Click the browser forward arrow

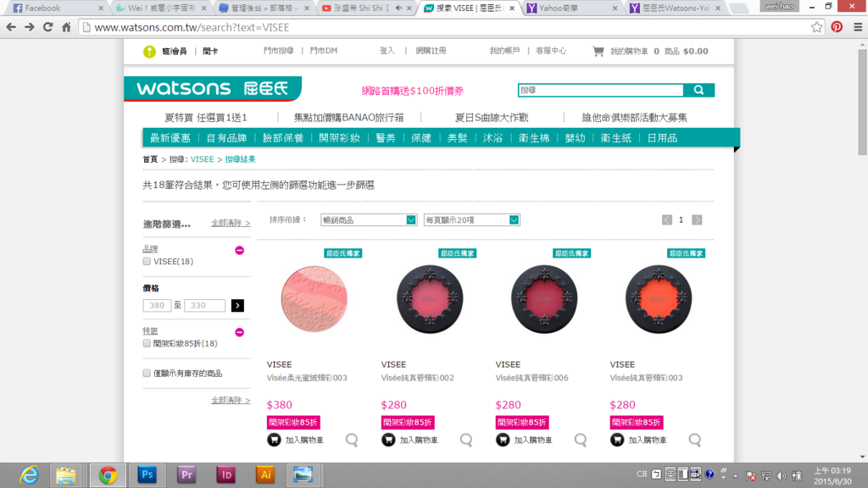click(x=30, y=27)
